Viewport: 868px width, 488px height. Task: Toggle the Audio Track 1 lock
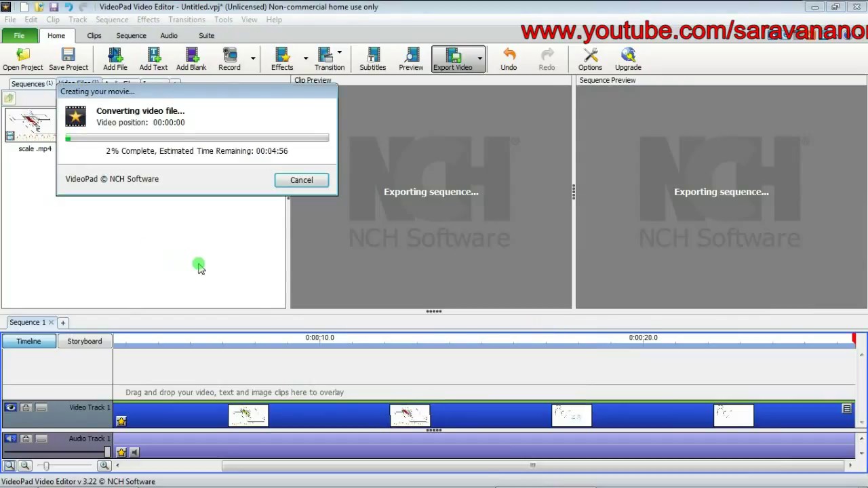click(26, 439)
